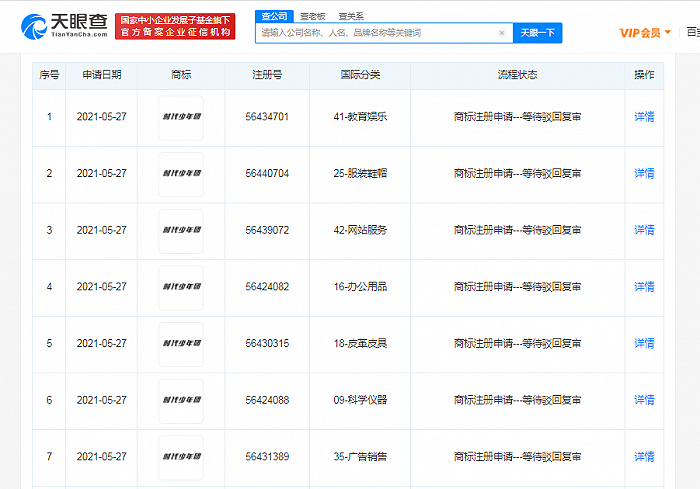700x489 pixels.
Task: Click the 天眼一下 search button
Action: [x=538, y=33]
